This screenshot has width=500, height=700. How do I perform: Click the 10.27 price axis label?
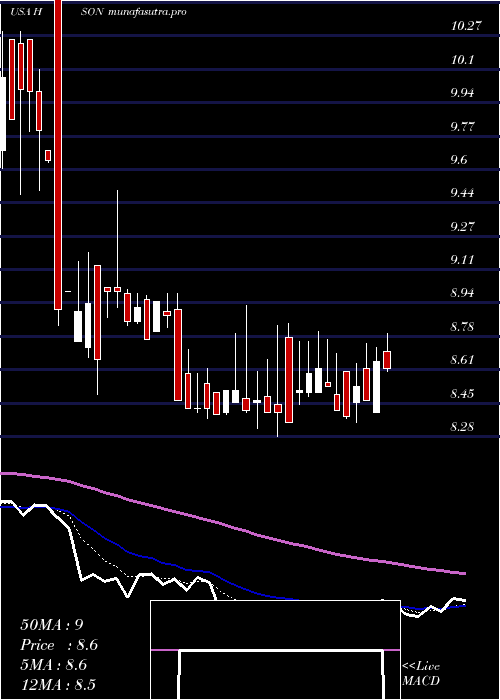(x=466, y=26)
